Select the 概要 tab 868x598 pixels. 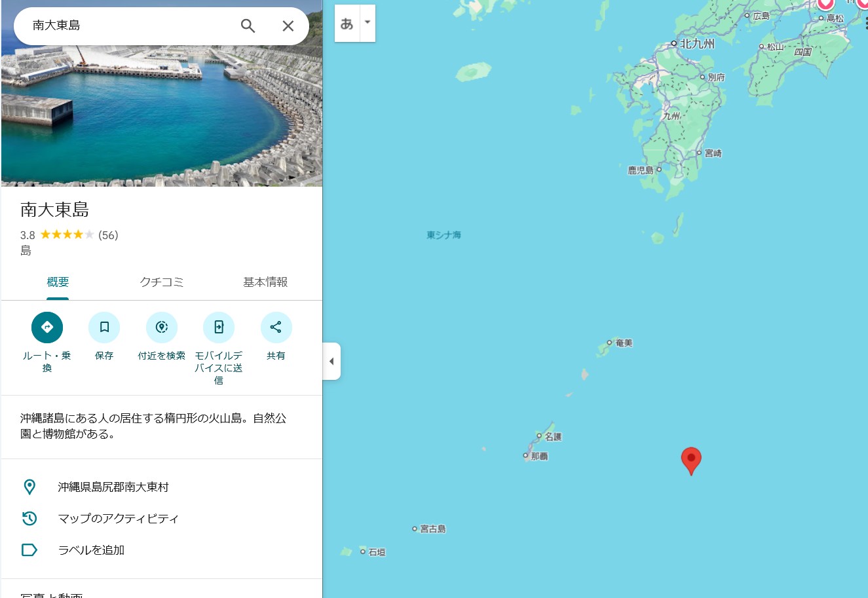click(58, 282)
